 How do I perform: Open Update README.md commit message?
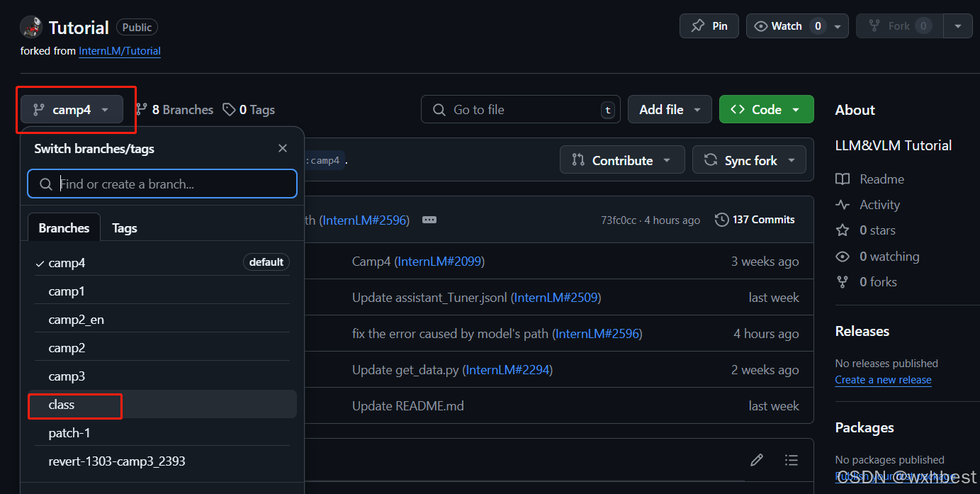[x=408, y=406]
